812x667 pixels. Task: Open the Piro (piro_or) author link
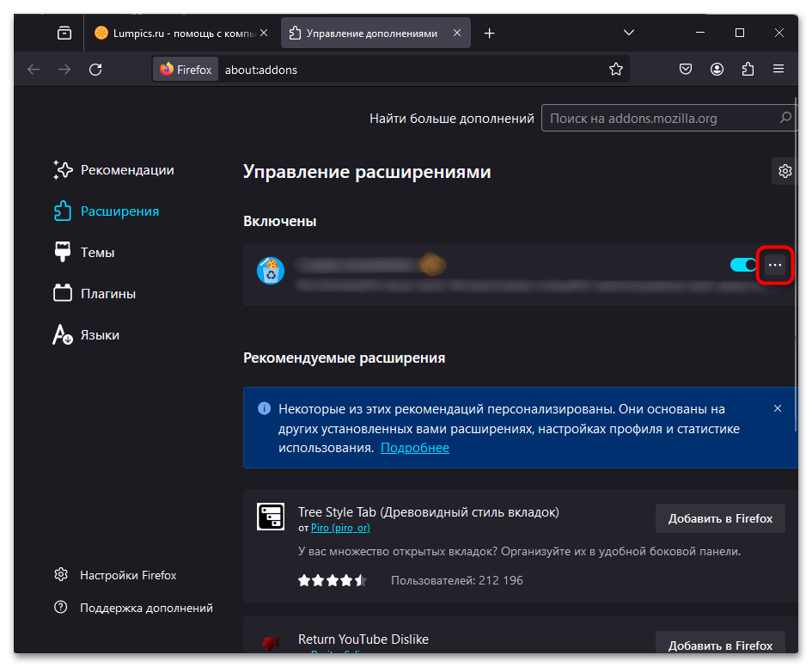340,528
